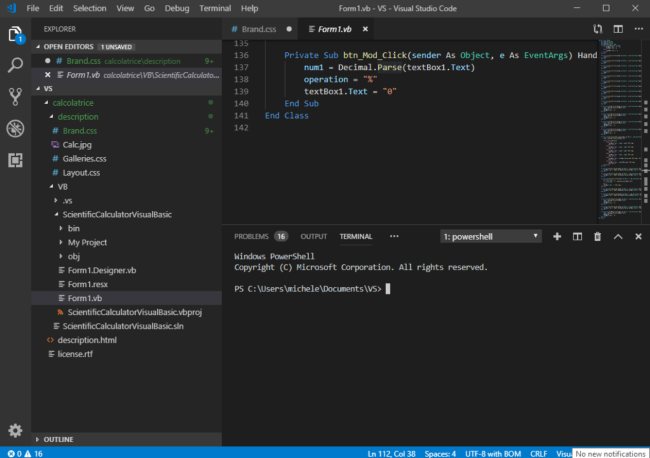650x458 pixels.
Task: Open Calc.jpg in the explorer
Action: (x=77, y=145)
